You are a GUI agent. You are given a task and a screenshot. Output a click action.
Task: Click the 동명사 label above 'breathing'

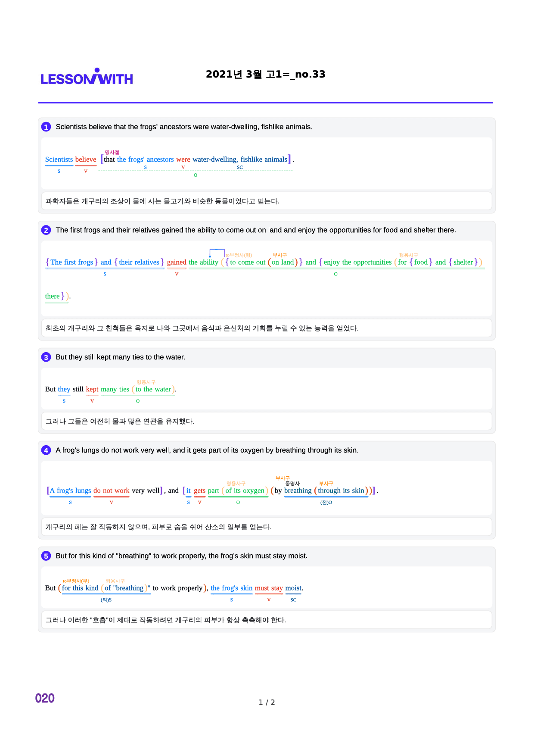coord(292,483)
